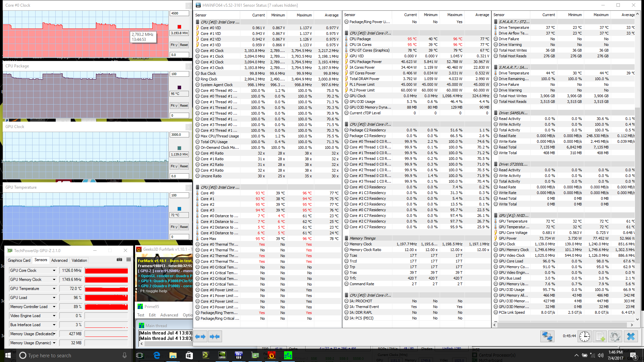The width and height of the screenshot is (644, 362).
Task: Click the Cortana microphone icon
Action: (x=124, y=355)
